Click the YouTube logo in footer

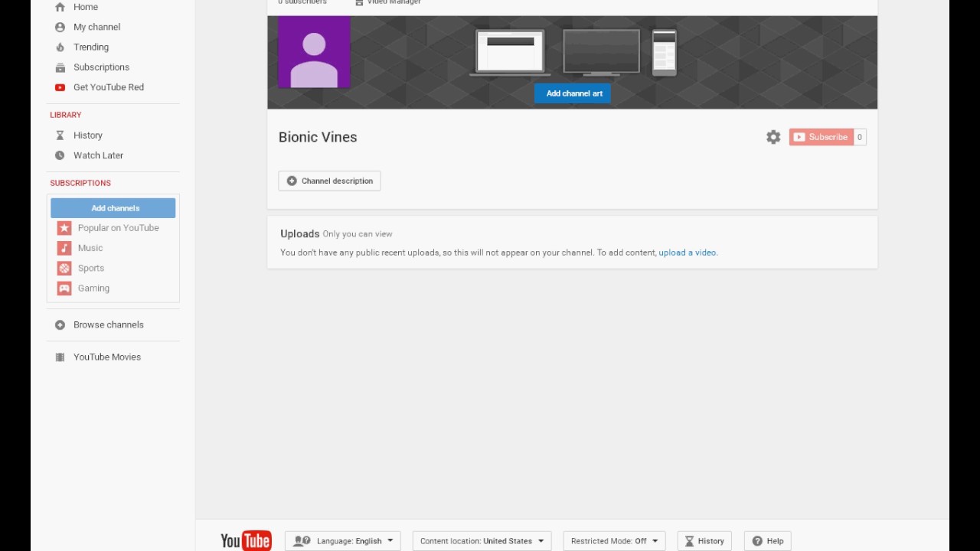pos(246,541)
